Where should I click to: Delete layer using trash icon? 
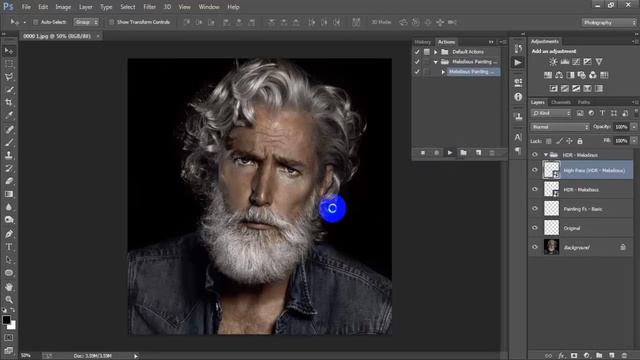click(624, 356)
